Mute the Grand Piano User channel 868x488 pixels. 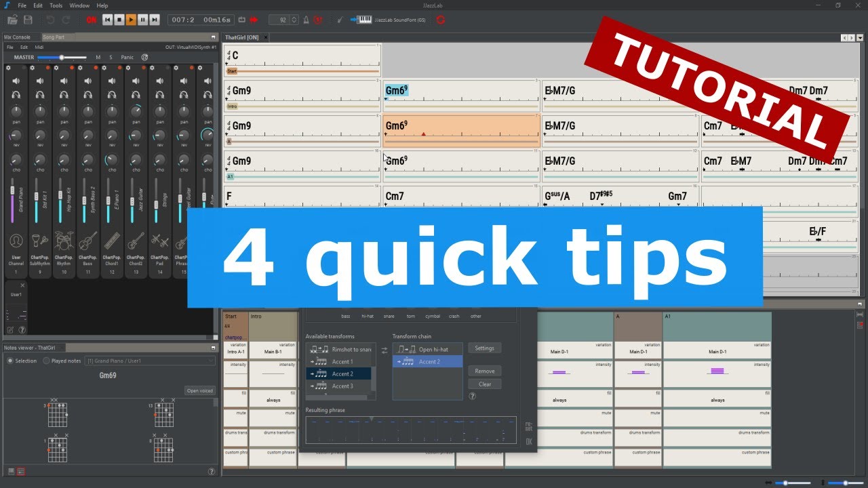16,81
